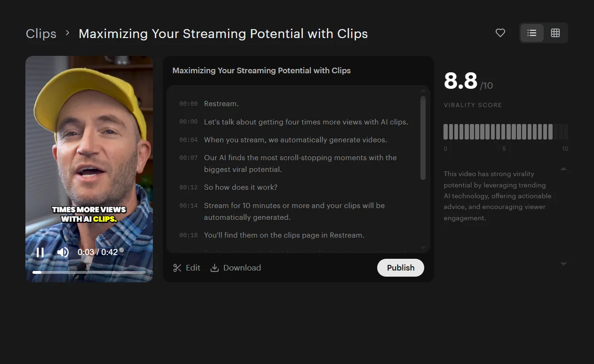Download the clip
This screenshot has width=594, height=364.
[x=236, y=268]
